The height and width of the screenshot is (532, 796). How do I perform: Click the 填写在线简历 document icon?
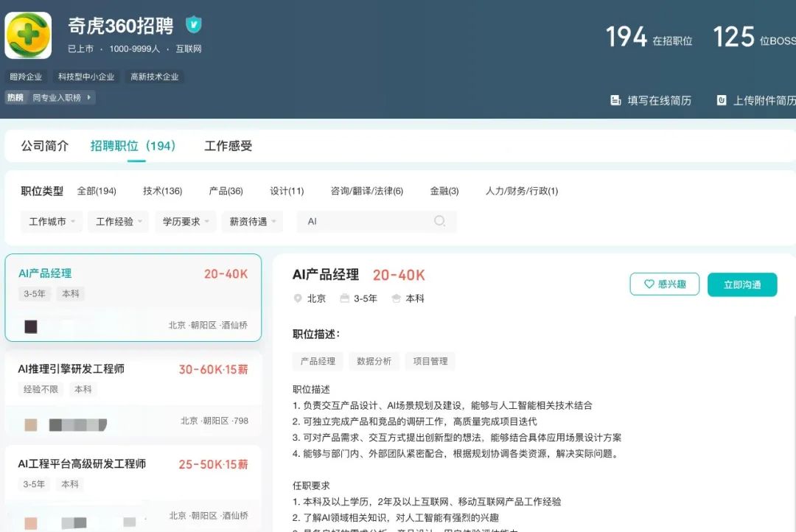615,100
